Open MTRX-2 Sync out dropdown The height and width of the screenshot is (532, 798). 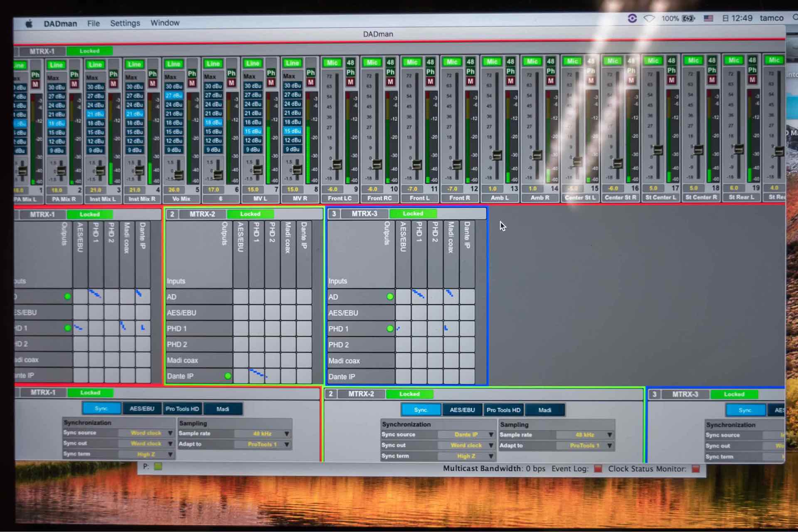[x=466, y=445]
